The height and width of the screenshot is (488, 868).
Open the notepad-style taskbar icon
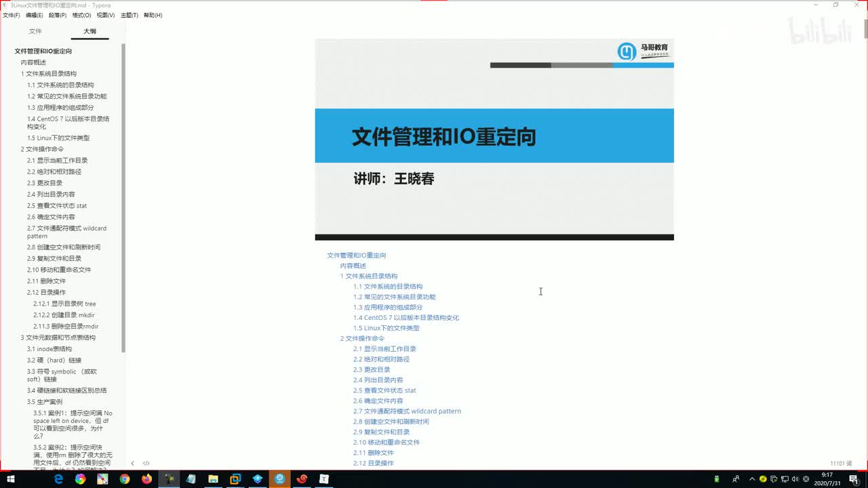click(191, 479)
